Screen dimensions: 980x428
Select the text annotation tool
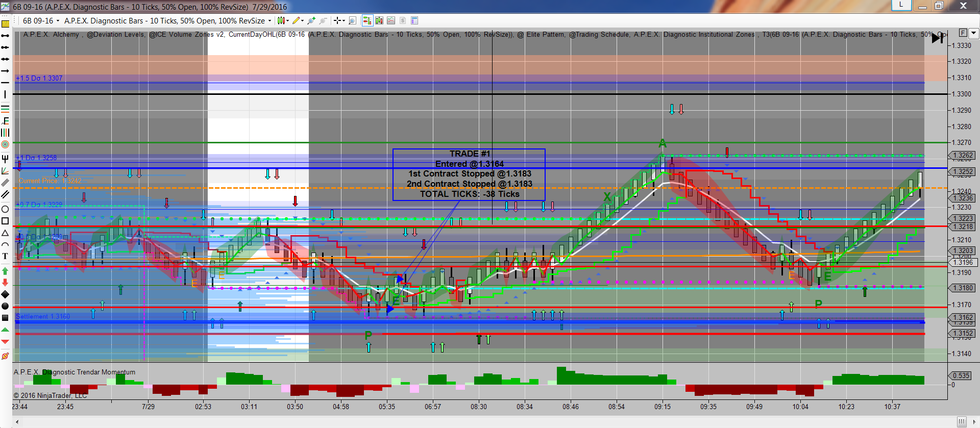[x=5, y=256]
